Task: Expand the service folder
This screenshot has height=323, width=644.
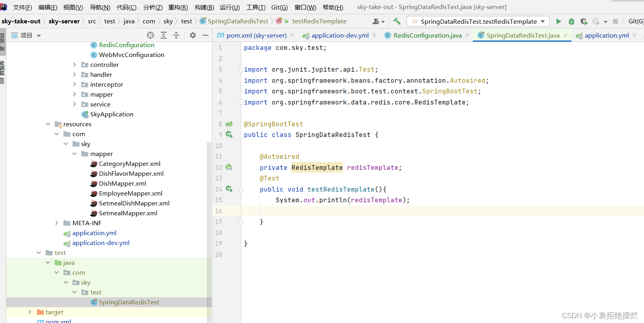Action: click(74, 104)
